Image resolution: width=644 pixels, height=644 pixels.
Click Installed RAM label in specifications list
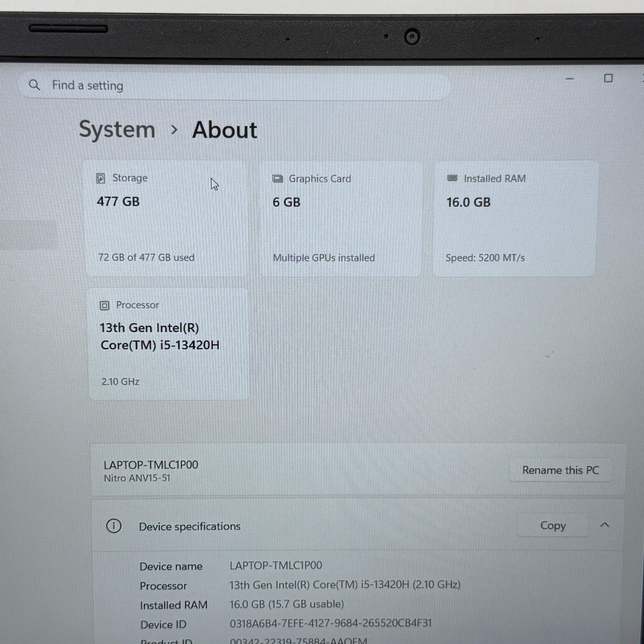point(173,605)
